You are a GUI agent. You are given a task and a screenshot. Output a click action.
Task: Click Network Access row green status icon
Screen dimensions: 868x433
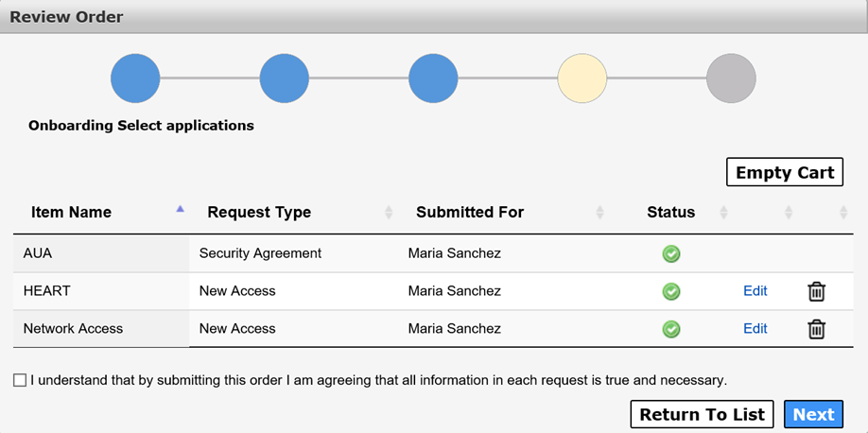point(671,329)
